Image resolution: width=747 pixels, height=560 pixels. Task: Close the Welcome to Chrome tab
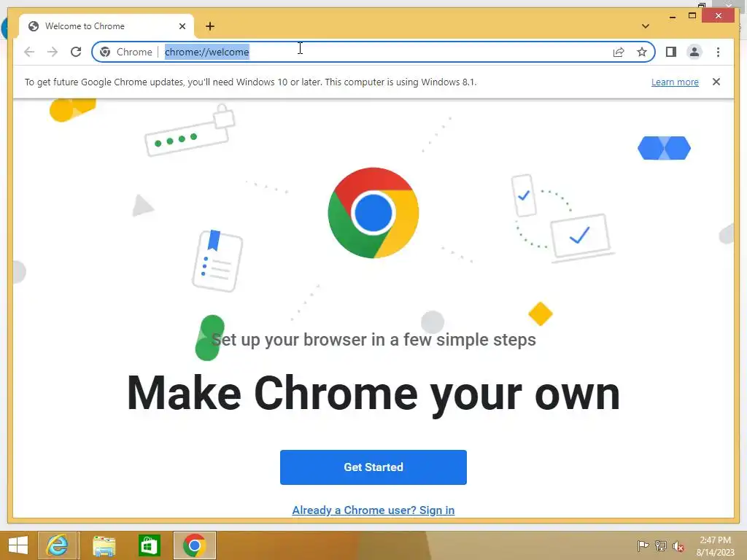coord(182,26)
